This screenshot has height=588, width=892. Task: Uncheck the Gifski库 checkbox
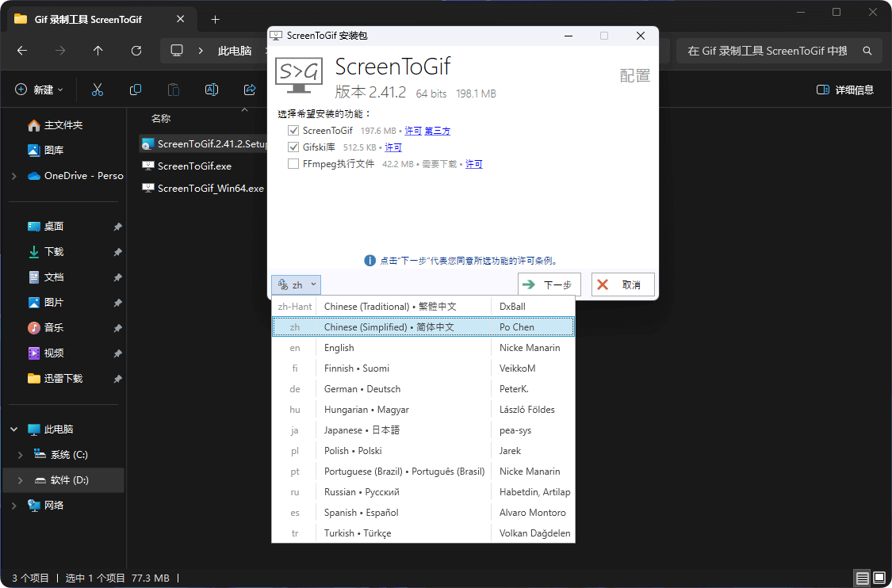[293, 147]
